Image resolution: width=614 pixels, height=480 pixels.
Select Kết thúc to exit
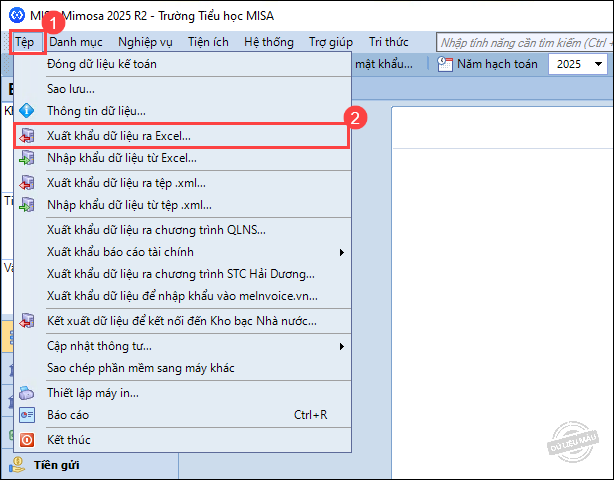coord(182,440)
